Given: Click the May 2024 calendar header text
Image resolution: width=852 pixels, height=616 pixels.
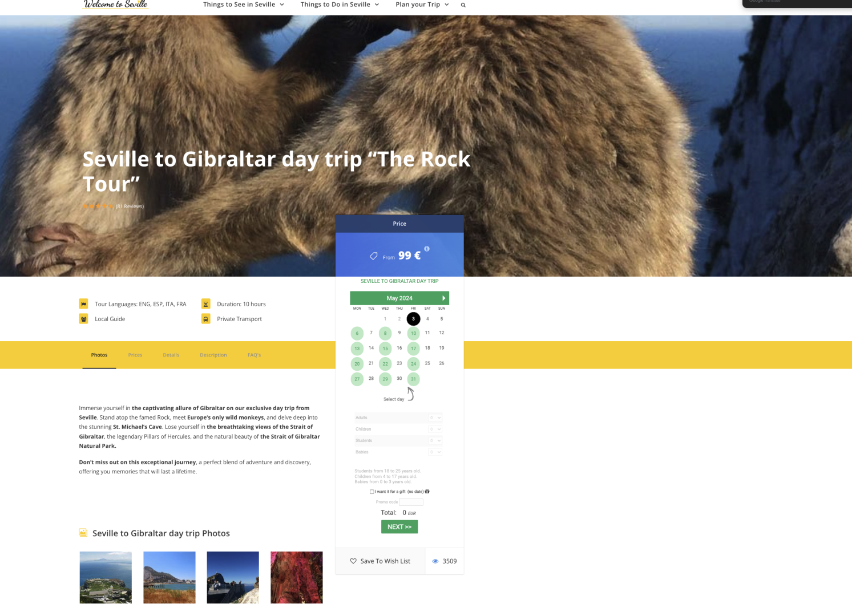Looking at the screenshot, I should point(399,298).
